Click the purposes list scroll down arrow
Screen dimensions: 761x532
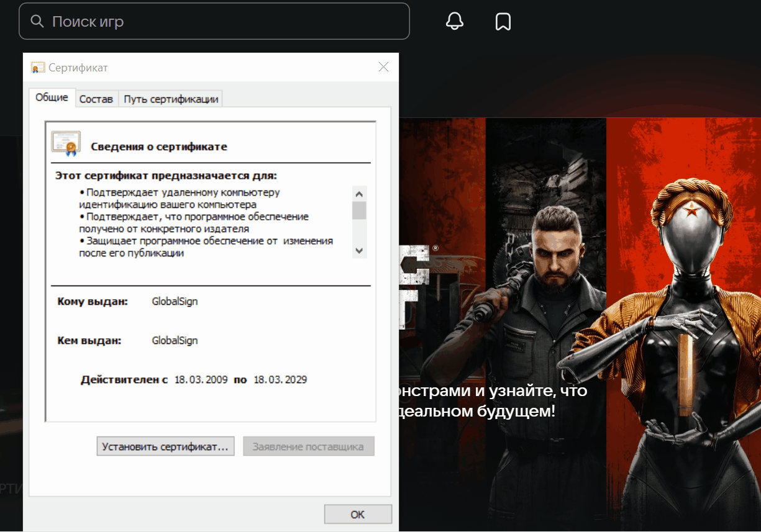pos(359,251)
